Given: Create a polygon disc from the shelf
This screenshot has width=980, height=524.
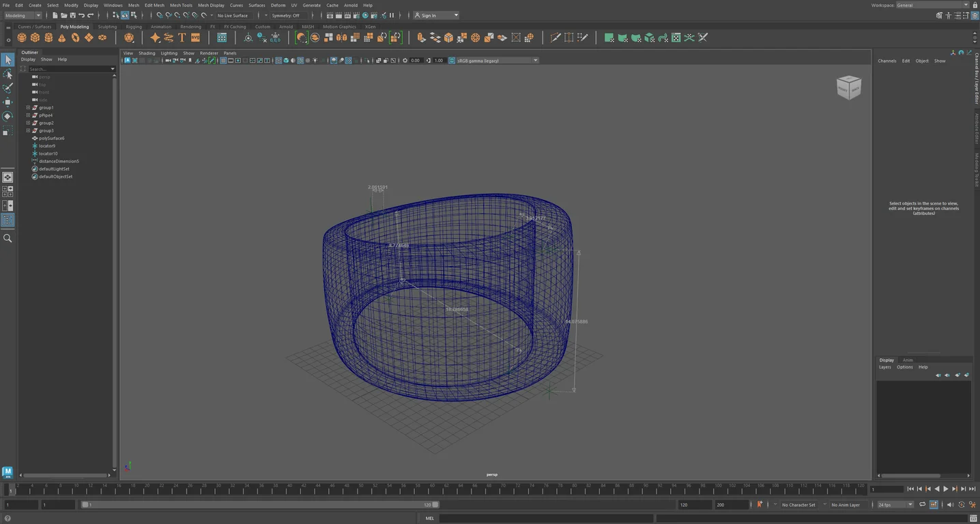Looking at the screenshot, I should coord(102,38).
